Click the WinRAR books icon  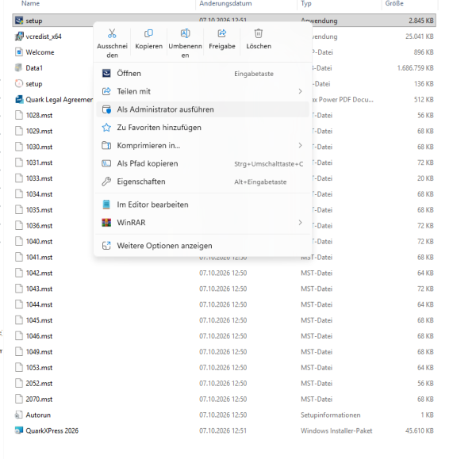click(106, 223)
